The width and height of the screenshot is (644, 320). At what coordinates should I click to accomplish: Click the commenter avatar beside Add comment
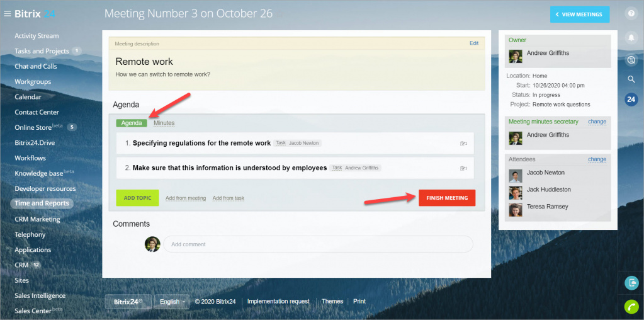click(152, 244)
